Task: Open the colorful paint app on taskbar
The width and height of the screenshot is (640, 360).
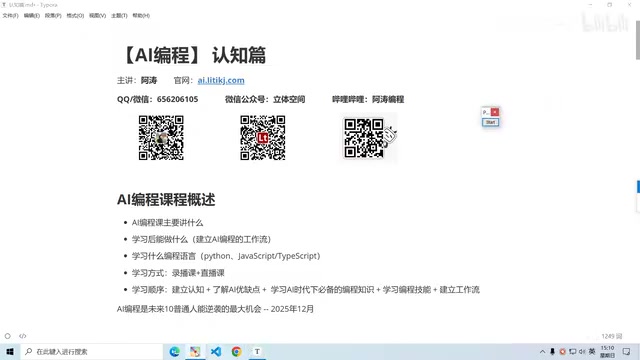Action: click(195, 351)
